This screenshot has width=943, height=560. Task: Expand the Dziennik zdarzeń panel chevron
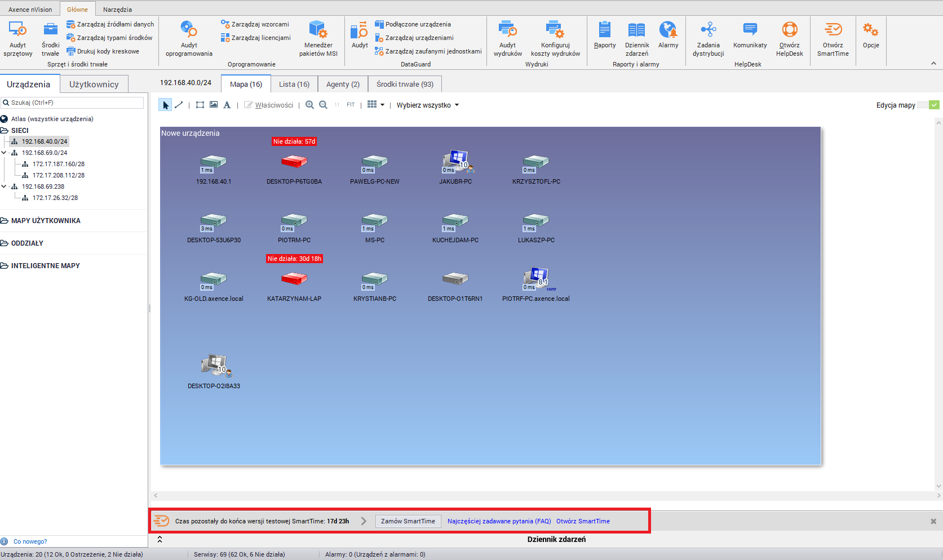tap(160, 539)
